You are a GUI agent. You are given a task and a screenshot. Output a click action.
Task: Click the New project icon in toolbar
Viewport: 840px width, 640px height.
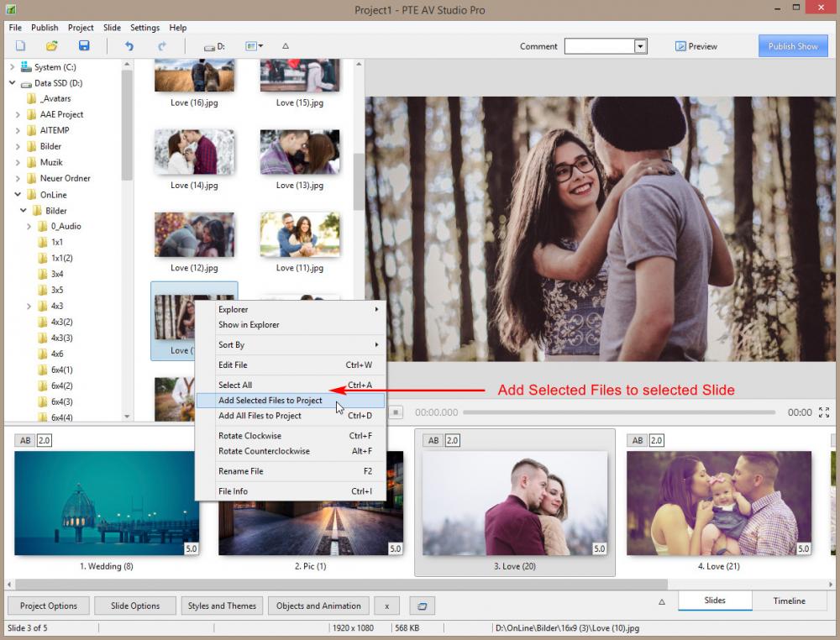coord(20,46)
